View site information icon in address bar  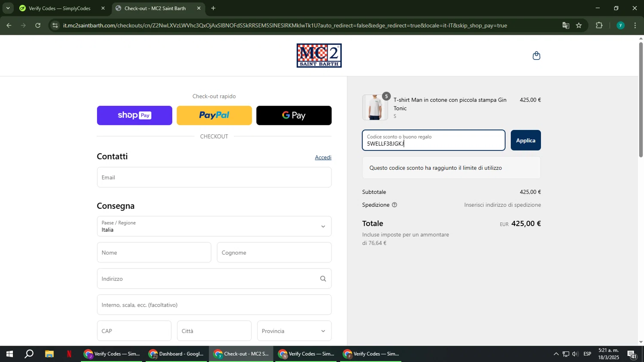(55, 26)
